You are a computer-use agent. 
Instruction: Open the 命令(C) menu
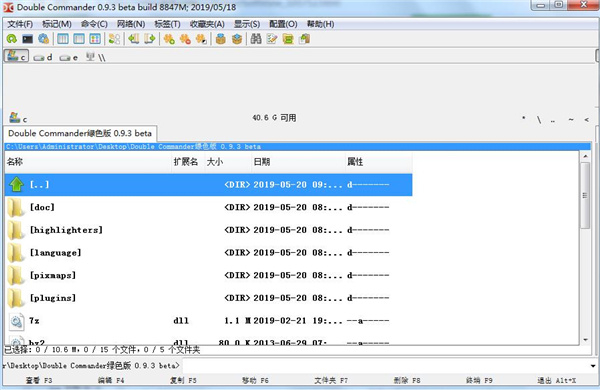tap(94, 24)
